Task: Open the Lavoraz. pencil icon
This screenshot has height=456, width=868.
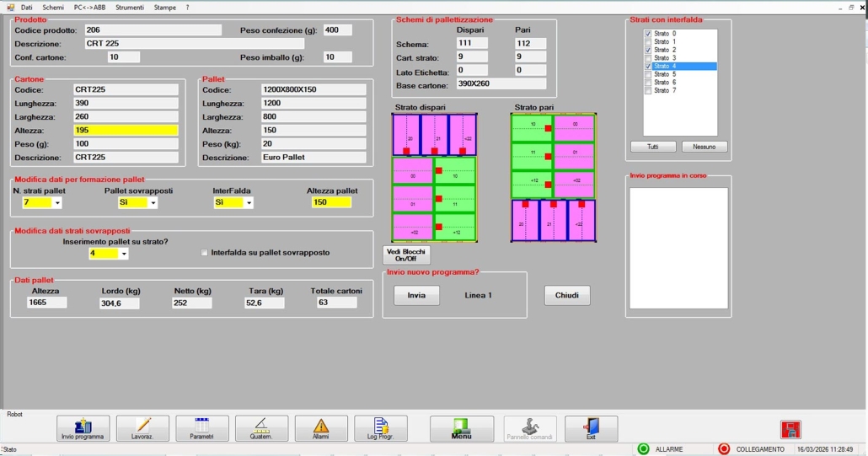Action: [142, 428]
